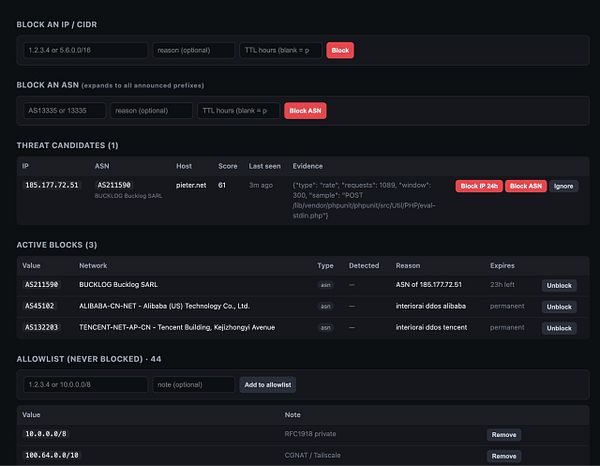Click the allowlist IP input field
The image size is (600, 466).
click(85, 385)
